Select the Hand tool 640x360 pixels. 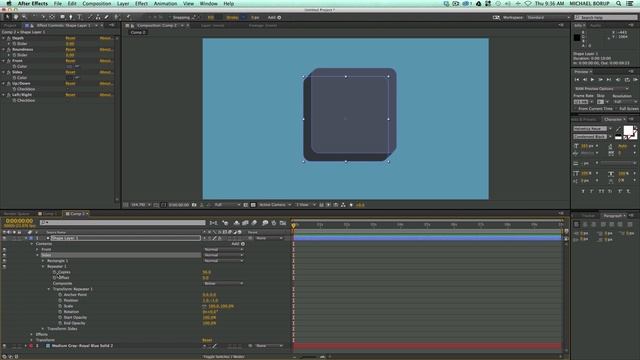16,17
